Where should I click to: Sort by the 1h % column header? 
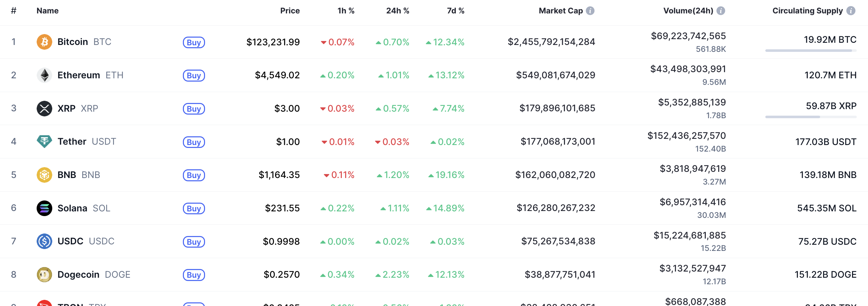tap(346, 11)
